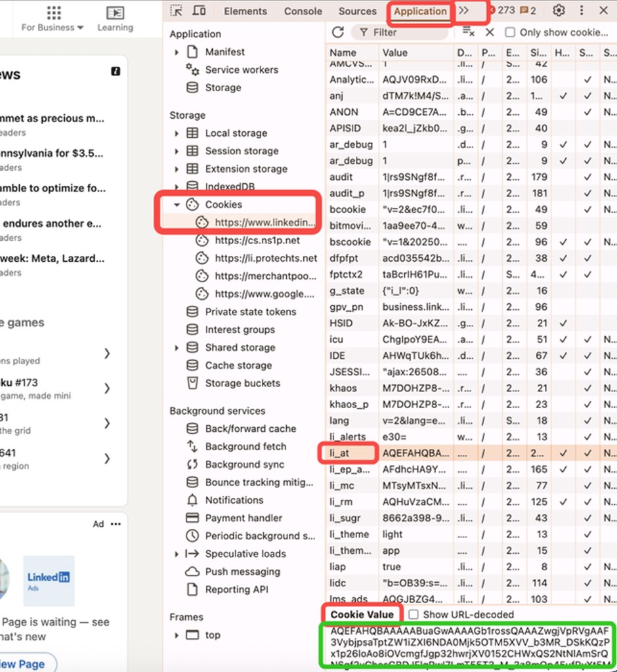Open the LinkedIn For Business grid icon
The width and height of the screenshot is (617, 672).
pos(54,13)
